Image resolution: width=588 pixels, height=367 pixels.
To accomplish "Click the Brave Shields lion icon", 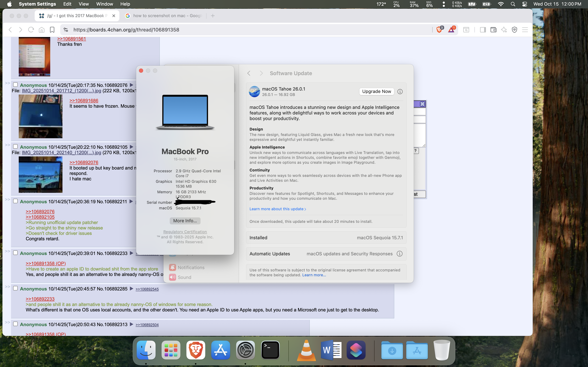I will (x=439, y=30).
